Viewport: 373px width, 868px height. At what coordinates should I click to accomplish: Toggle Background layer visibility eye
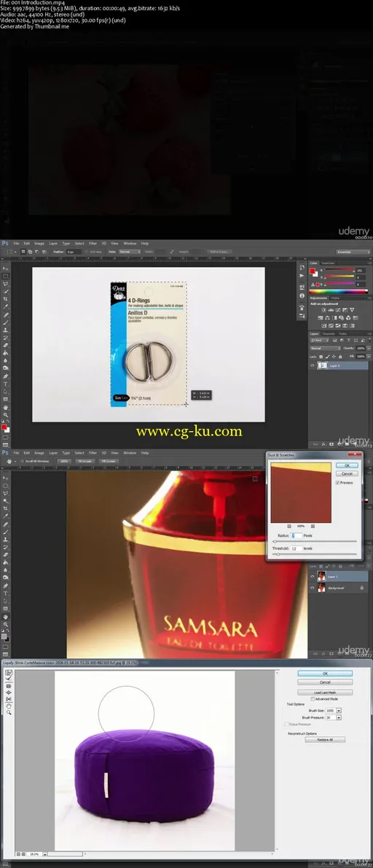click(x=312, y=588)
